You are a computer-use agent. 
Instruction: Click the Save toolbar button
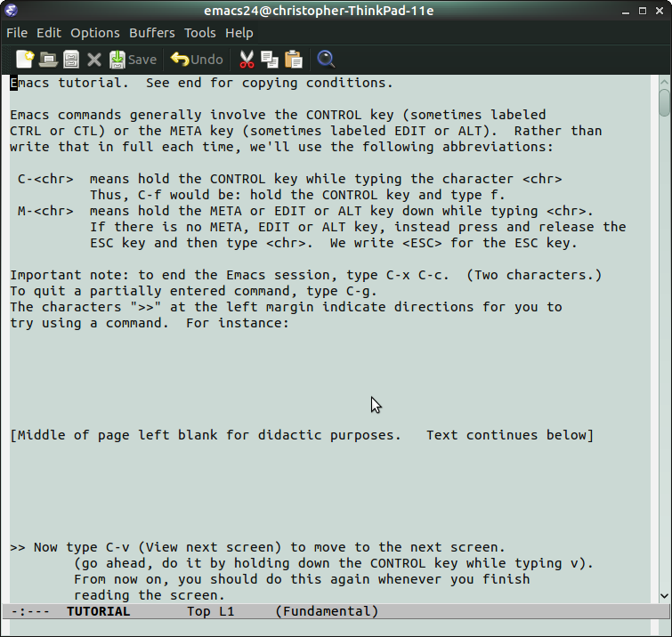(133, 59)
